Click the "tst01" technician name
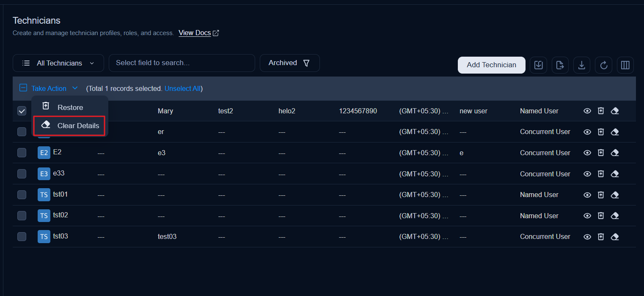 pos(61,194)
